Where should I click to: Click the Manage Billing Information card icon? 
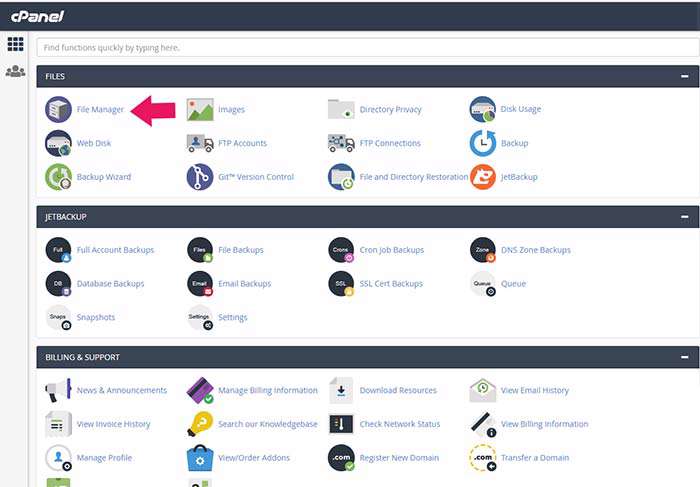pos(200,391)
